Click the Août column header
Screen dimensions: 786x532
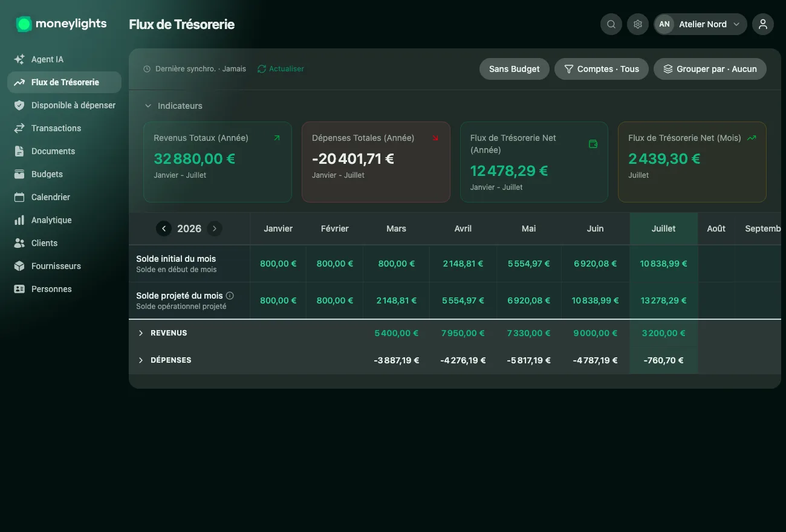(x=716, y=229)
